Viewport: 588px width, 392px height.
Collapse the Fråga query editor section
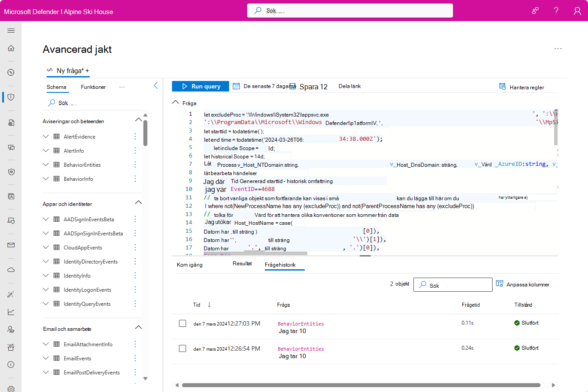click(x=175, y=103)
